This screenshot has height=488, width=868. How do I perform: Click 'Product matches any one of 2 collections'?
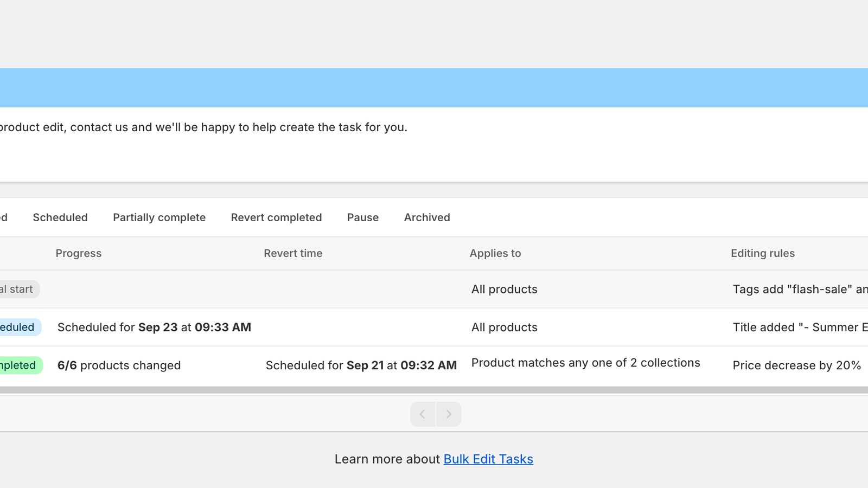point(586,363)
